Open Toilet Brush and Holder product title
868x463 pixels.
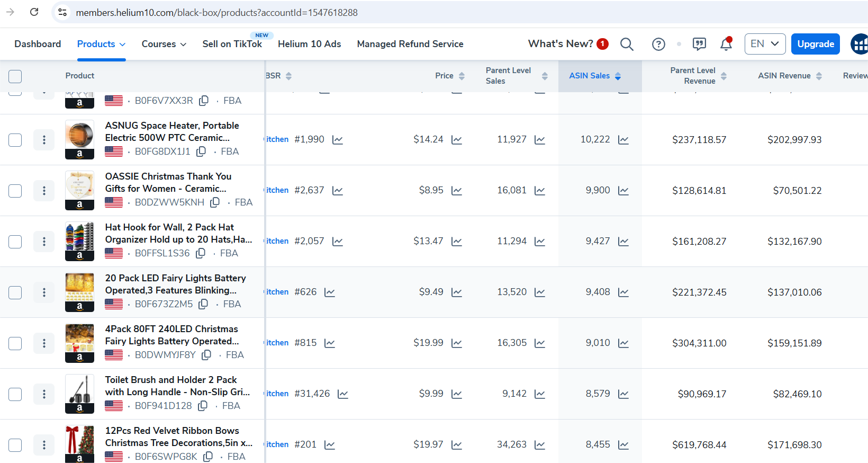click(177, 386)
